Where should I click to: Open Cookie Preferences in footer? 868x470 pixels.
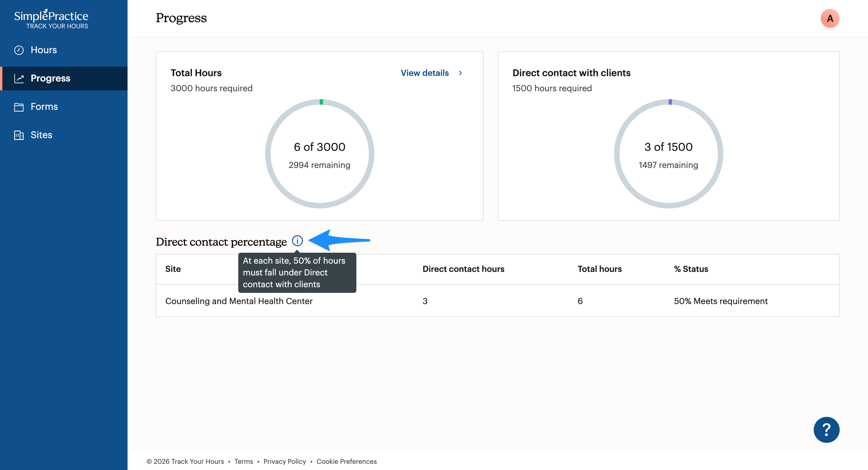346,461
